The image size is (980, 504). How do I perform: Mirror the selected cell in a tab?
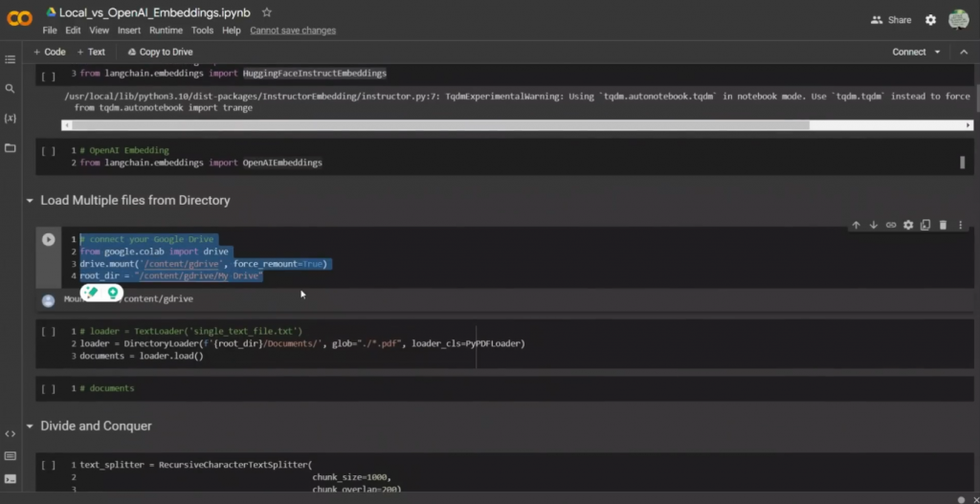pos(925,225)
